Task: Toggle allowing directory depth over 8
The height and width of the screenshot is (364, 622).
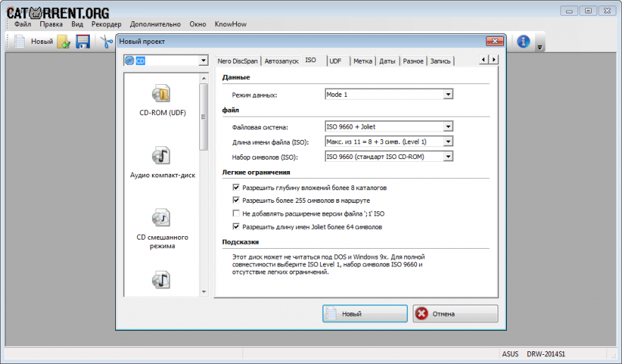Action: [236, 187]
